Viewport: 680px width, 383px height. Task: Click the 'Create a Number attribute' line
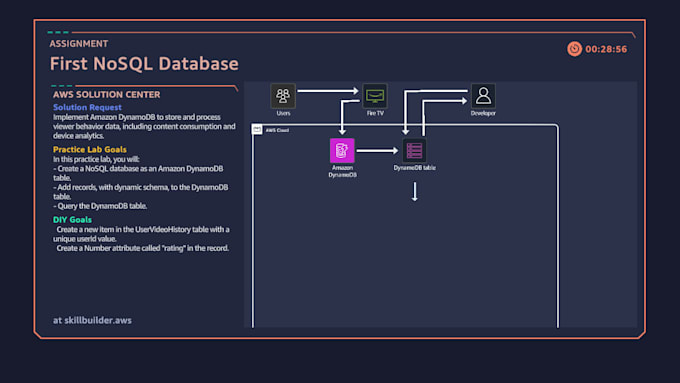tap(142, 248)
